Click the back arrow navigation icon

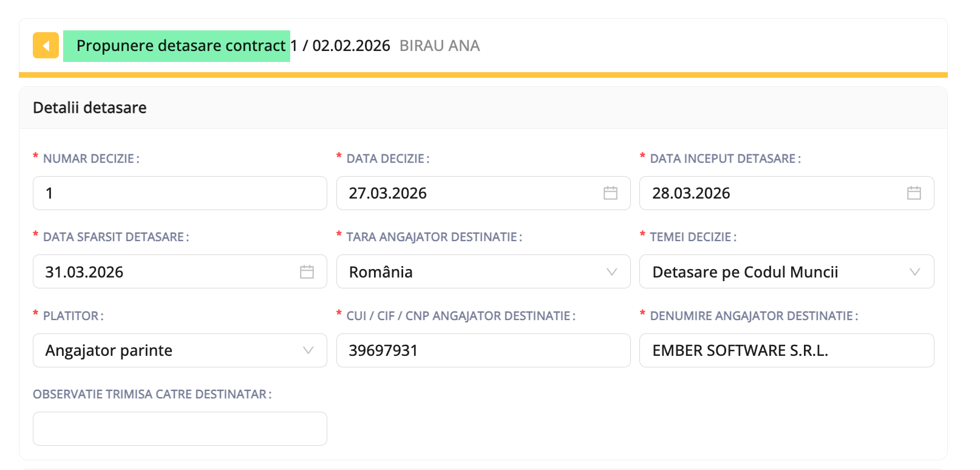tap(45, 46)
